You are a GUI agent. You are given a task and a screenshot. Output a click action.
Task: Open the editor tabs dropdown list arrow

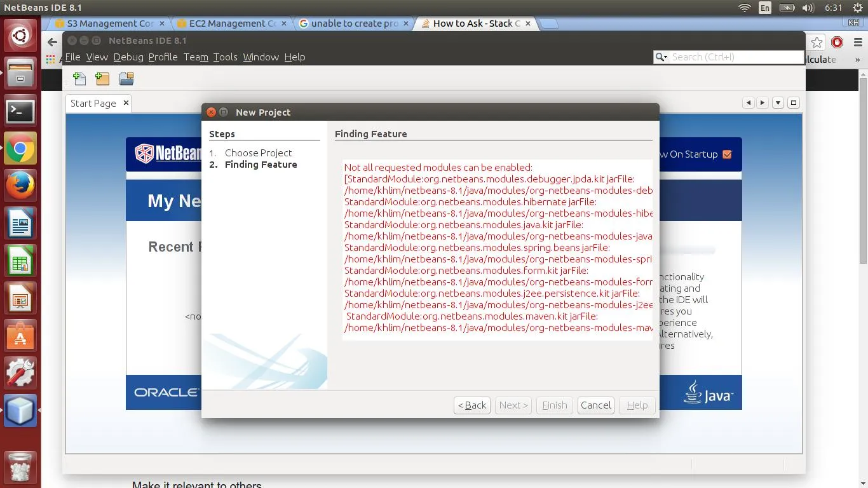coord(778,103)
